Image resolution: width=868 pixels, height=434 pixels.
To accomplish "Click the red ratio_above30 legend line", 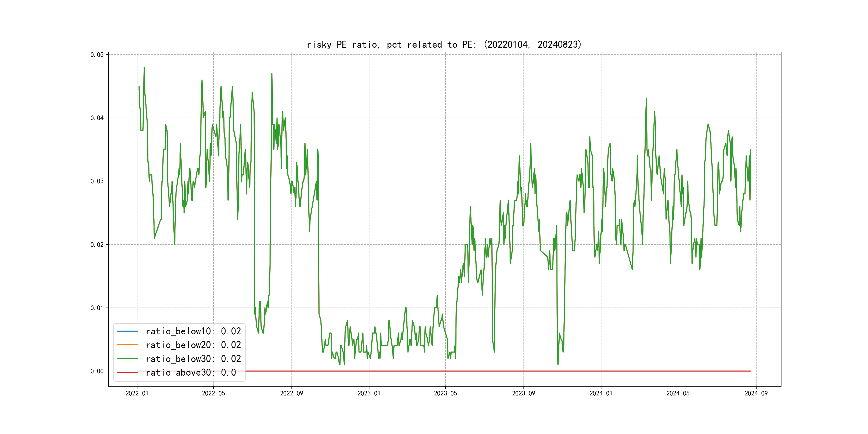I will point(127,372).
